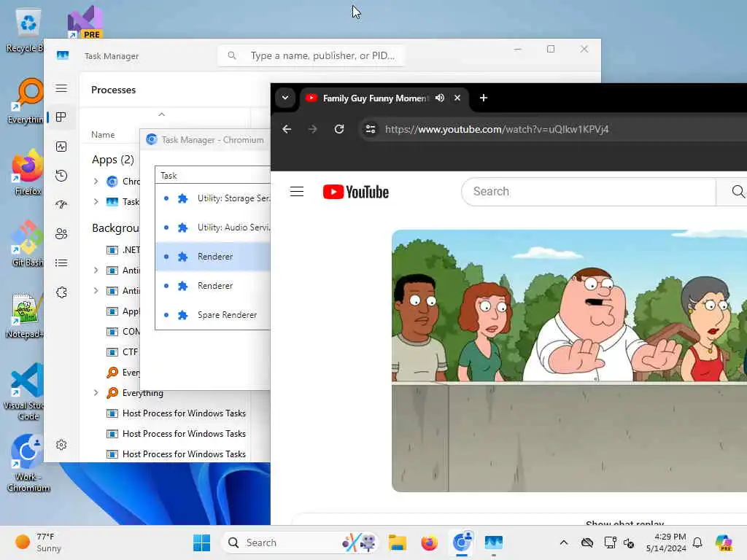The image size is (747, 560).
Task: Select the Spare Renderer task row
Action: tap(213, 315)
